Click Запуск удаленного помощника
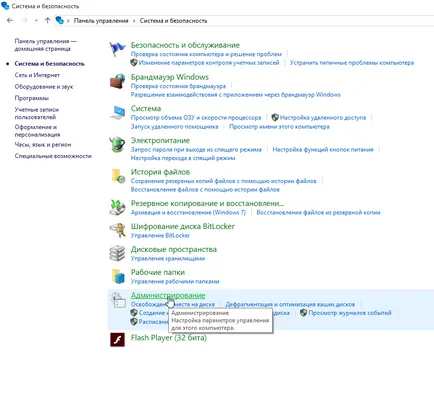Screen dimensions: 434x393 (174, 126)
